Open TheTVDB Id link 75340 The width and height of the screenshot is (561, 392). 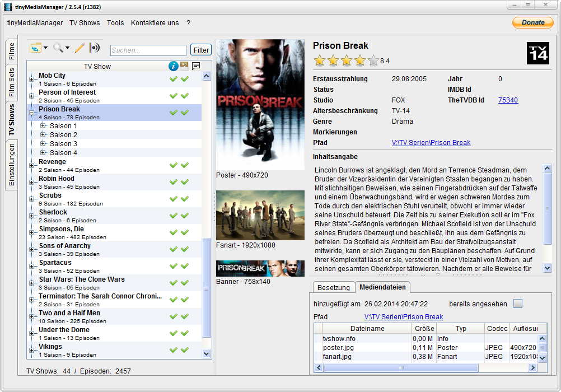[508, 100]
